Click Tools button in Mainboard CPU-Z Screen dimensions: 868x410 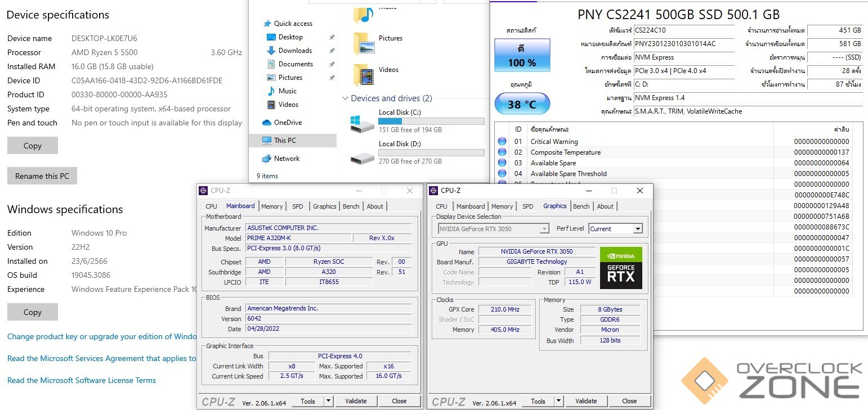pos(308,401)
